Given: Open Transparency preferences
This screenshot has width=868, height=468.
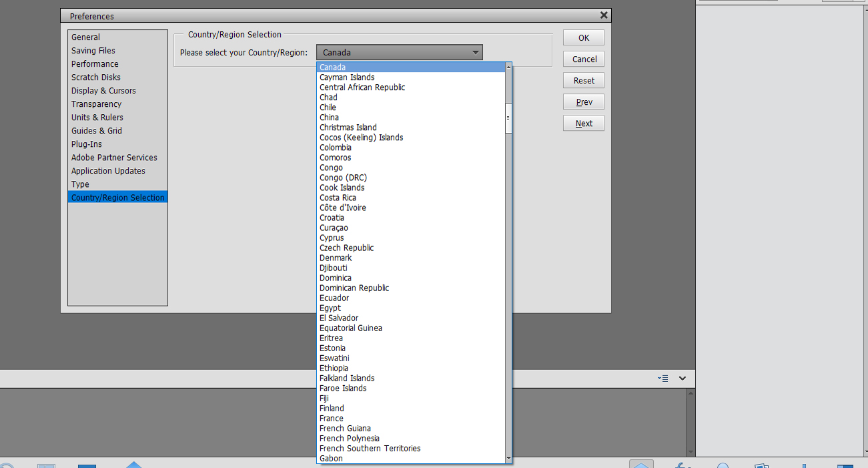Looking at the screenshot, I should [117, 103].
